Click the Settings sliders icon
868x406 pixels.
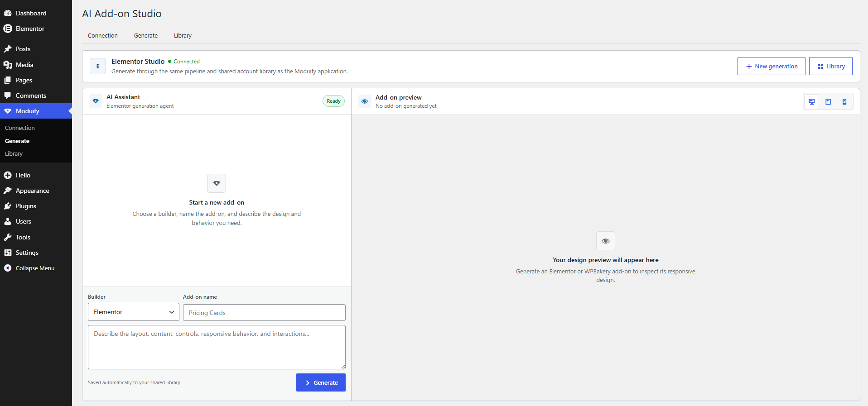pos(8,253)
